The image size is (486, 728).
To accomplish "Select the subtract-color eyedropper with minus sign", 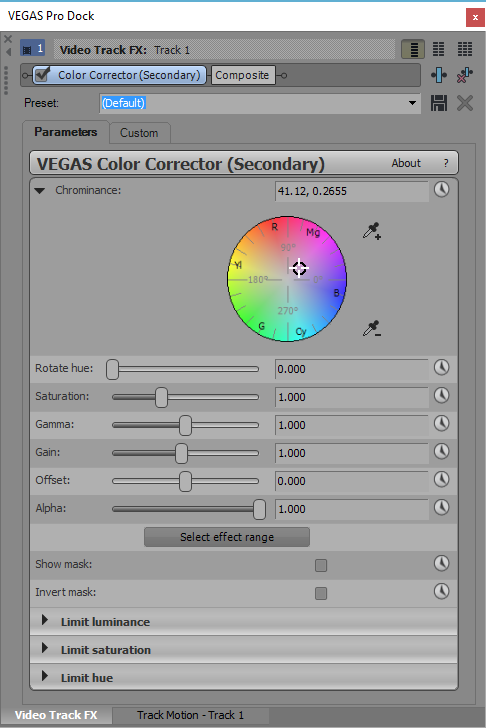I will (x=372, y=329).
